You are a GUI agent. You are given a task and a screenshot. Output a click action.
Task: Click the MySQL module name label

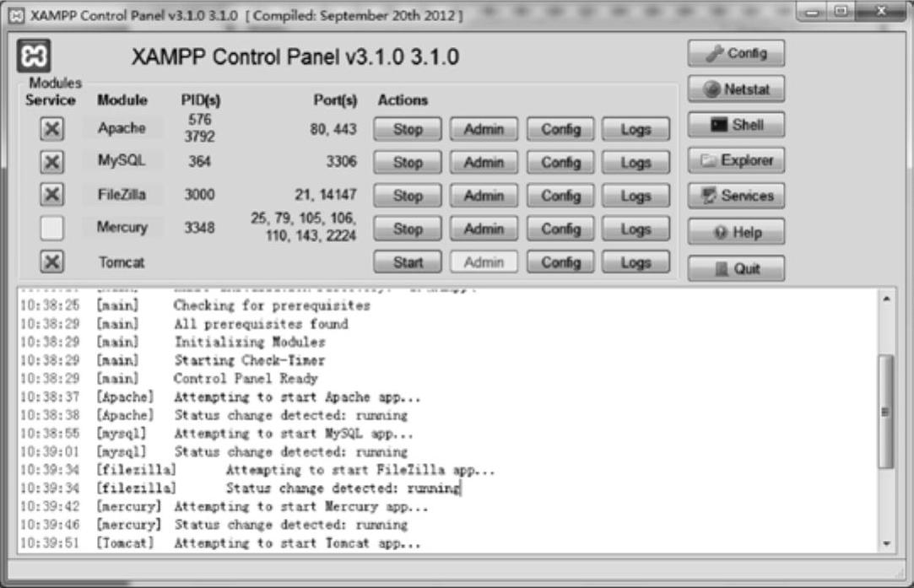[x=122, y=160]
